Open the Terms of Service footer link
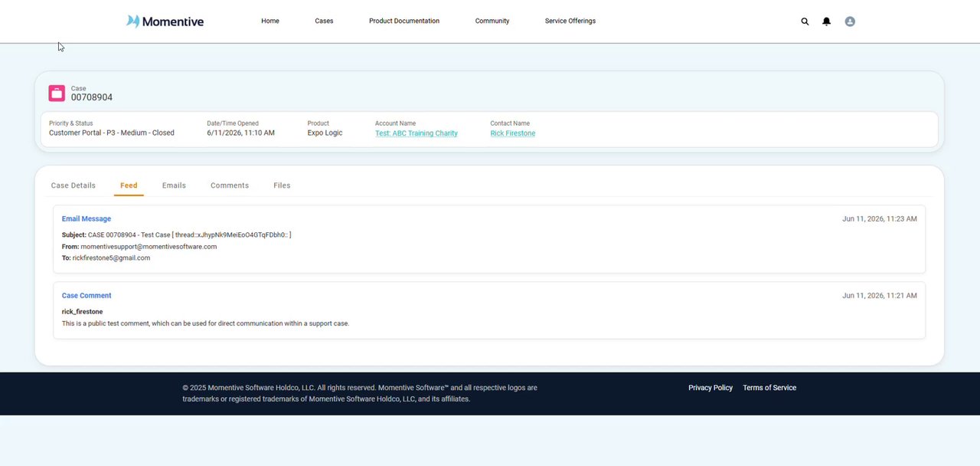The height and width of the screenshot is (466, 980). pyautogui.click(x=769, y=388)
